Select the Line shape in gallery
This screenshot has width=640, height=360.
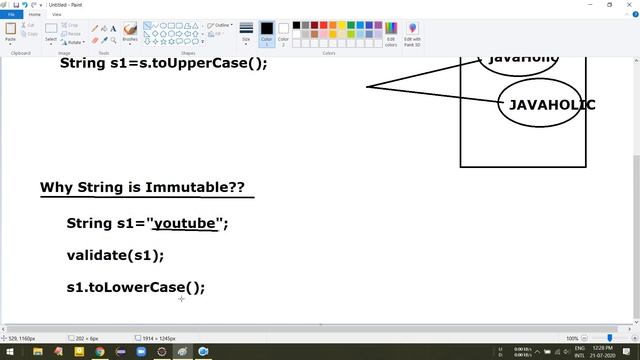[147, 26]
